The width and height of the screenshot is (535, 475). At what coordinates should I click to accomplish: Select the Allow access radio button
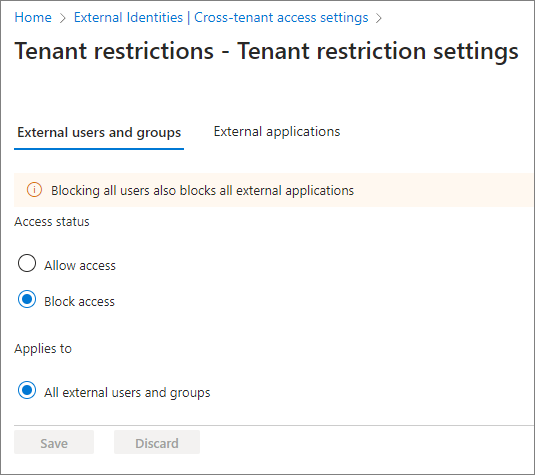(27, 263)
